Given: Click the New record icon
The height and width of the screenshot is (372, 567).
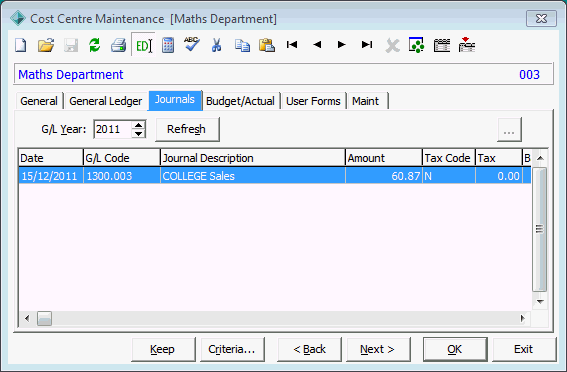Looking at the screenshot, I should (21, 46).
